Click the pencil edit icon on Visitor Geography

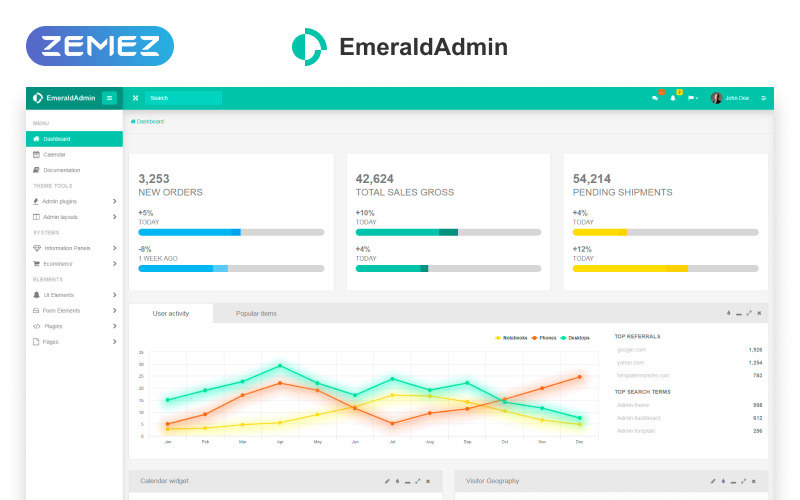[x=713, y=481]
